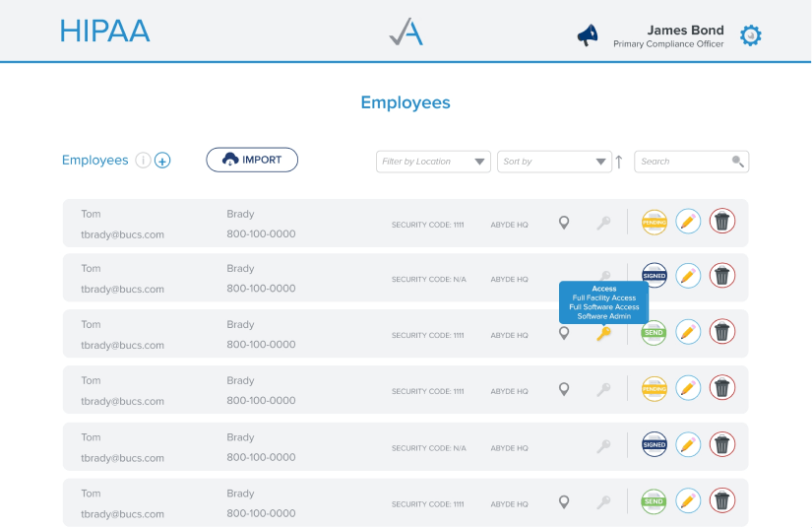Open settings via the gear icon

click(750, 35)
